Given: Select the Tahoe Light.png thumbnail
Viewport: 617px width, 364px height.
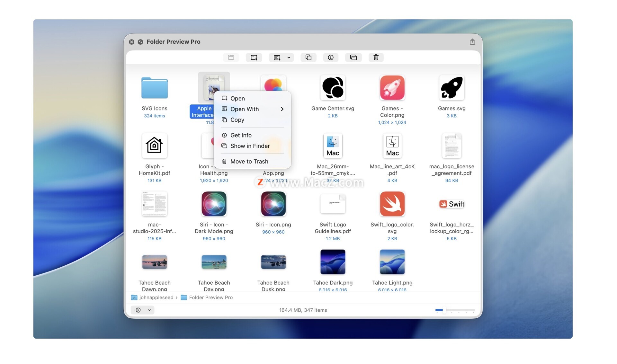Looking at the screenshot, I should [392, 262].
